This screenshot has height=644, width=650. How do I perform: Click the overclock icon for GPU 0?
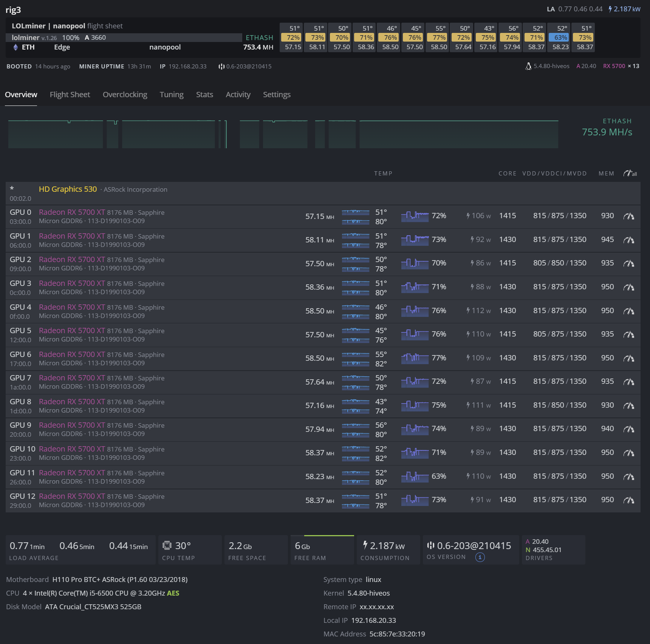coord(628,216)
